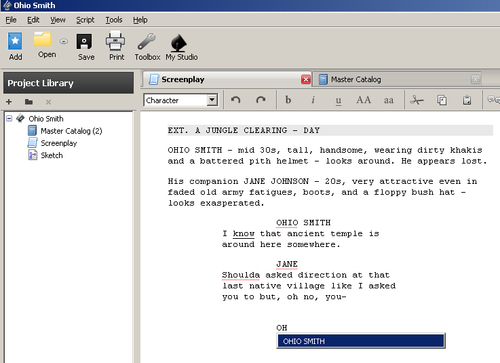This screenshot has width=500, height=363.
Task: Open the Tools menu
Action: coord(114,20)
